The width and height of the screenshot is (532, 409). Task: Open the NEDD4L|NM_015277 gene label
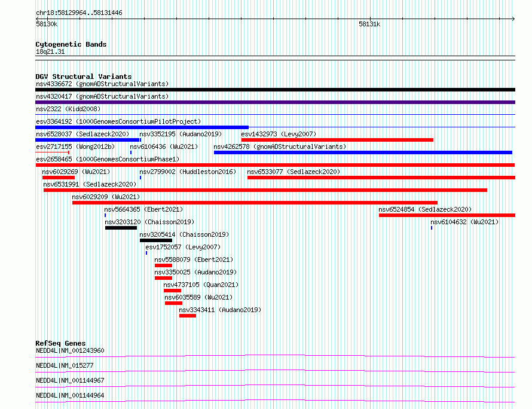[x=65, y=365]
